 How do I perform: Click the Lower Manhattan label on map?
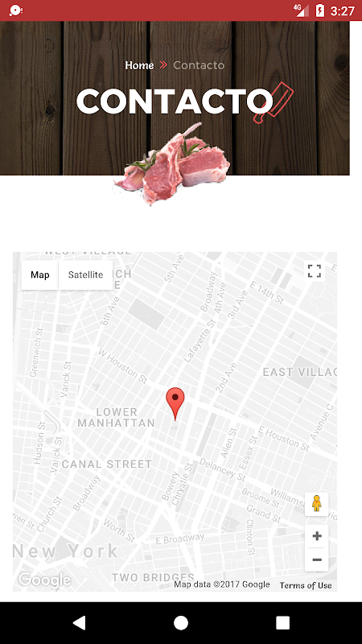point(116,417)
